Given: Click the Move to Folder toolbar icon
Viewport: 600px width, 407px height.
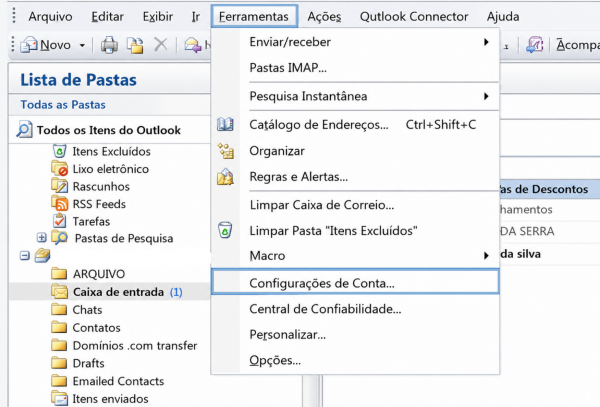Looking at the screenshot, I should [x=135, y=45].
